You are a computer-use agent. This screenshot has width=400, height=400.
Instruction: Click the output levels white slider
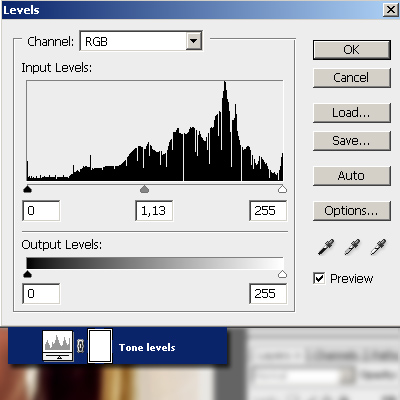[282, 274]
